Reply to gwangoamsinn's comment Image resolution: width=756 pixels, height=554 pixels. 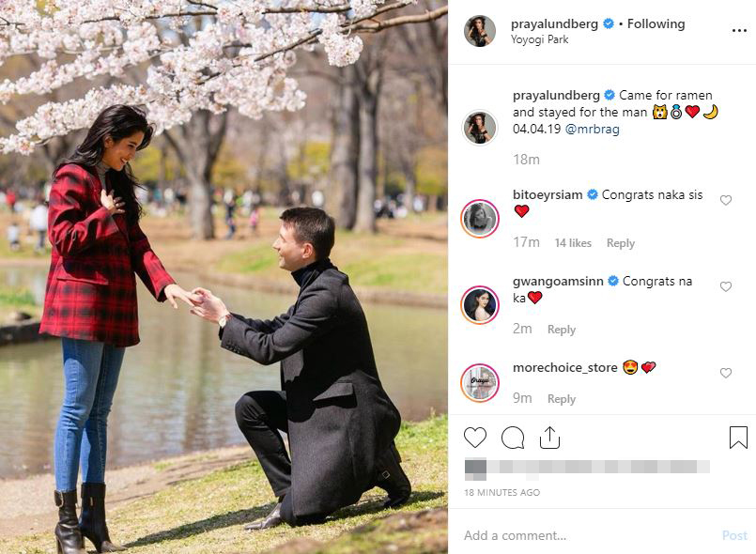[x=562, y=330]
